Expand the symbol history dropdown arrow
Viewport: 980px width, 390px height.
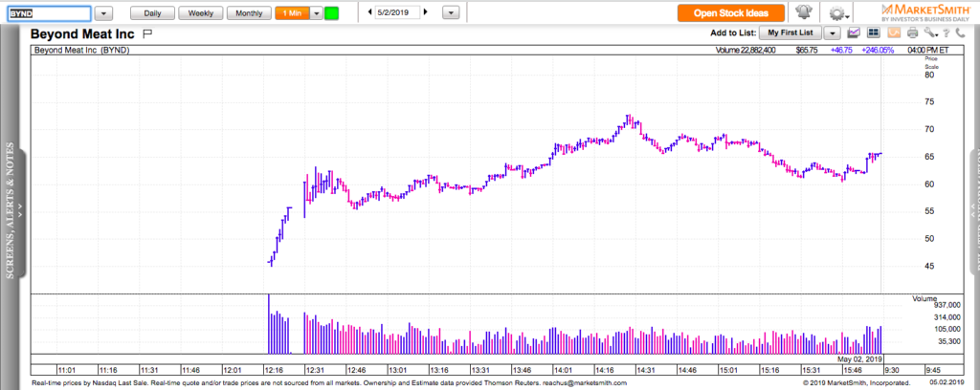coord(103,13)
